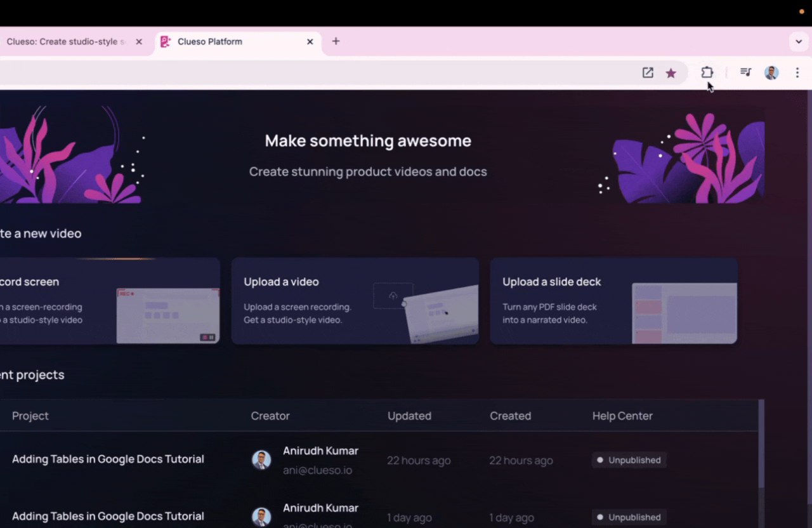812x528 pixels.
Task: Open project updated 22 hours ago
Action: (x=108, y=459)
